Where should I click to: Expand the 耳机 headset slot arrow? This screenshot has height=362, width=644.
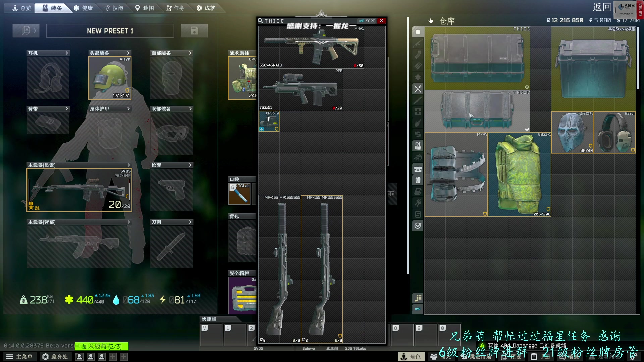(67, 53)
